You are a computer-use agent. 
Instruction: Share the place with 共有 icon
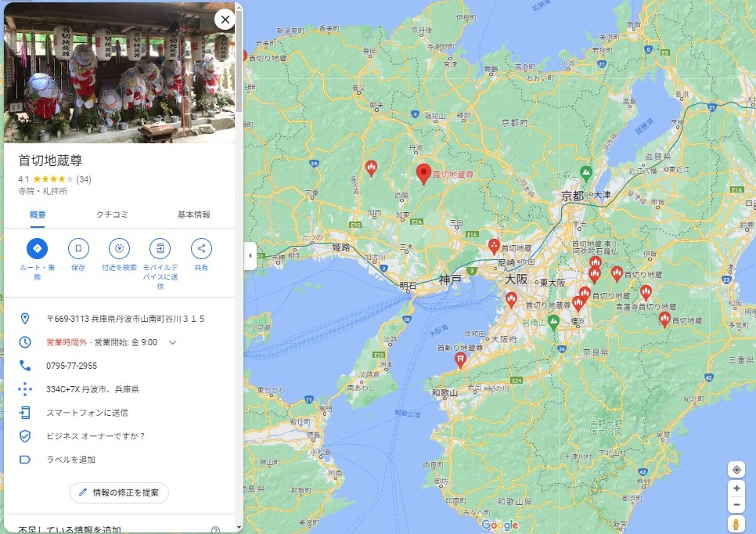pos(201,248)
